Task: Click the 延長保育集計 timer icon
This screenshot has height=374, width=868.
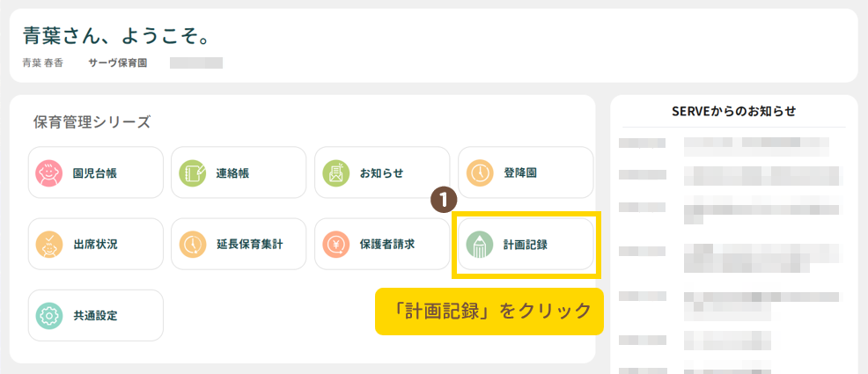Action: click(193, 244)
